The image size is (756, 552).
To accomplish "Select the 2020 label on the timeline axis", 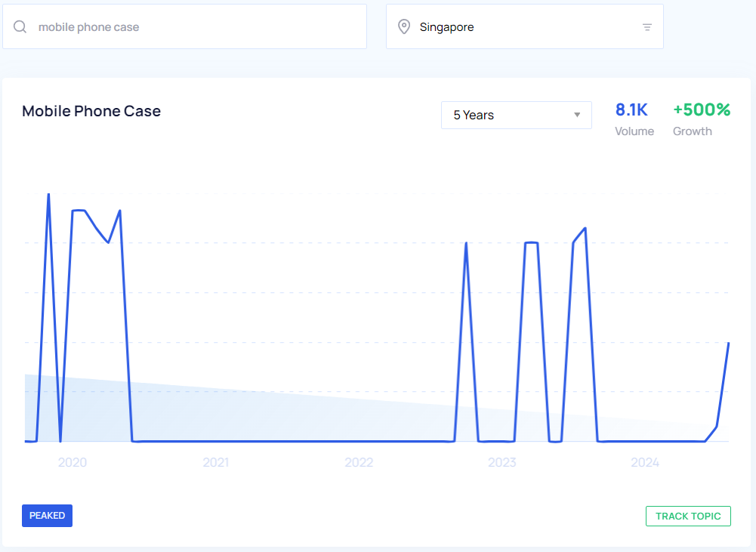I will (73, 462).
